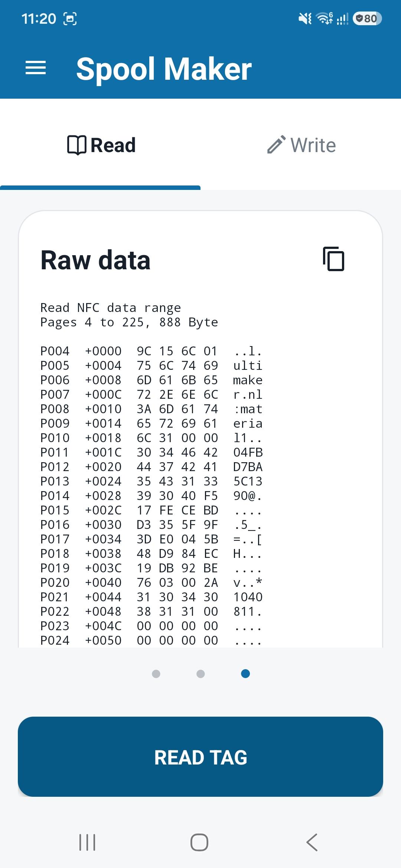Go to the second card page dot
The width and height of the screenshot is (401, 868).
pos(200,674)
